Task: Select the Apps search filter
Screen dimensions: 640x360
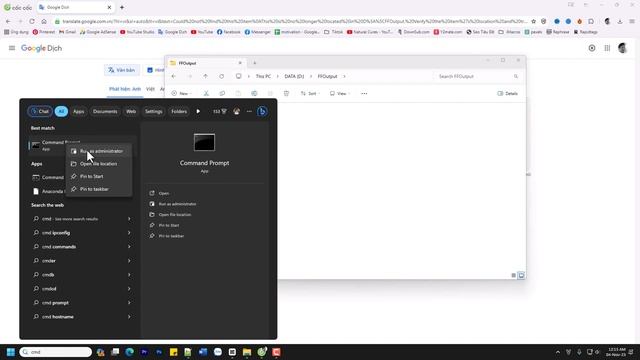Action: pyautogui.click(x=78, y=111)
